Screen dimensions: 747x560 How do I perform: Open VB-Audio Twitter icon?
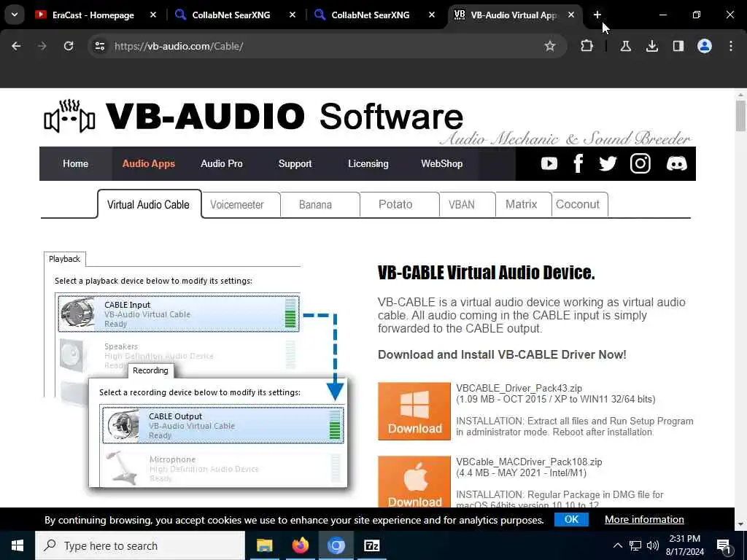coord(608,164)
